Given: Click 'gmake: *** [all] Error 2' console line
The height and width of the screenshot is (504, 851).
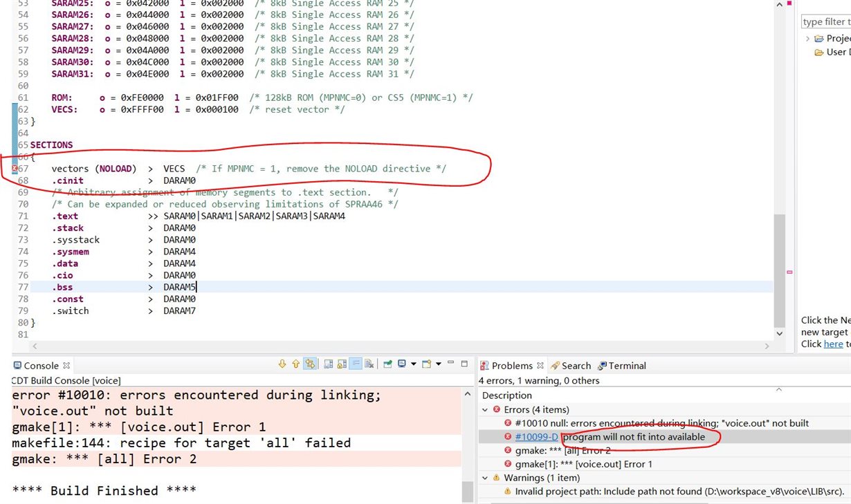Looking at the screenshot, I should 104,458.
